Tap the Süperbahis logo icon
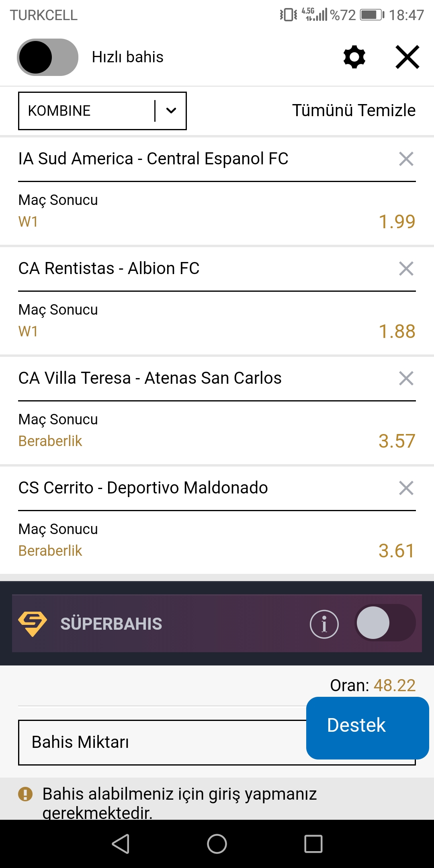This screenshot has height=868, width=434. tap(33, 624)
